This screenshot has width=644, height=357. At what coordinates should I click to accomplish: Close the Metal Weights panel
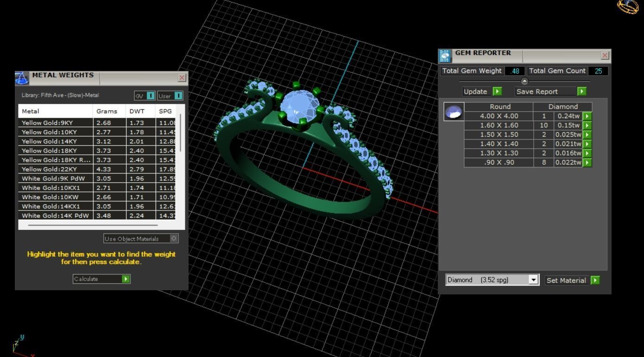click(x=182, y=78)
